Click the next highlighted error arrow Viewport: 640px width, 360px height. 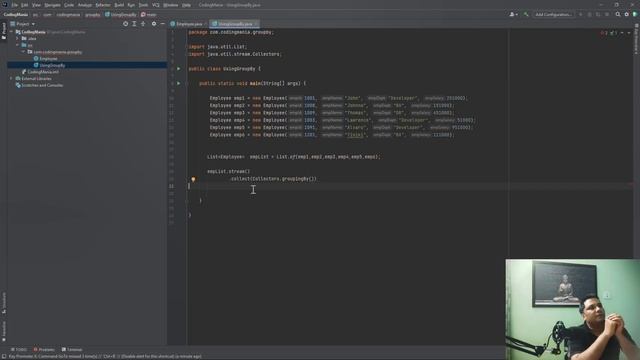click(629, 33)
